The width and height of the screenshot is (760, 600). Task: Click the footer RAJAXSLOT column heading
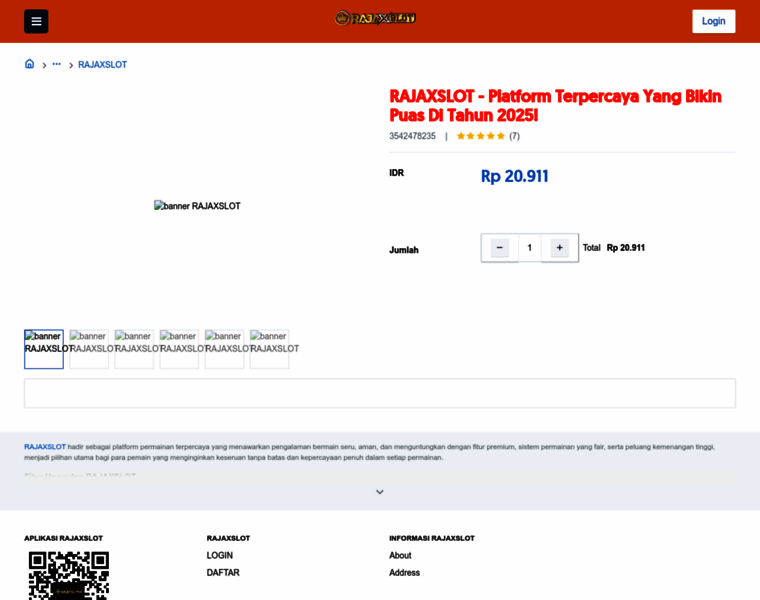pos(228,538)
